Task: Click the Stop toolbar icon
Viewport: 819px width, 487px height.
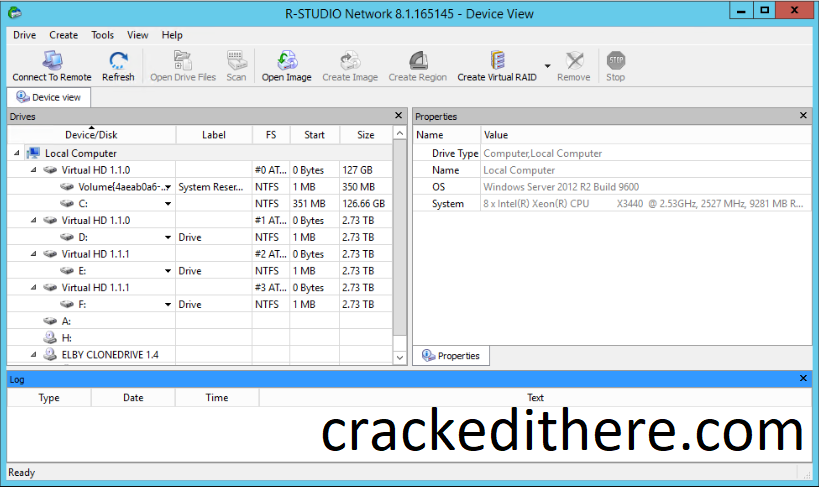Action: coord(615,66)
